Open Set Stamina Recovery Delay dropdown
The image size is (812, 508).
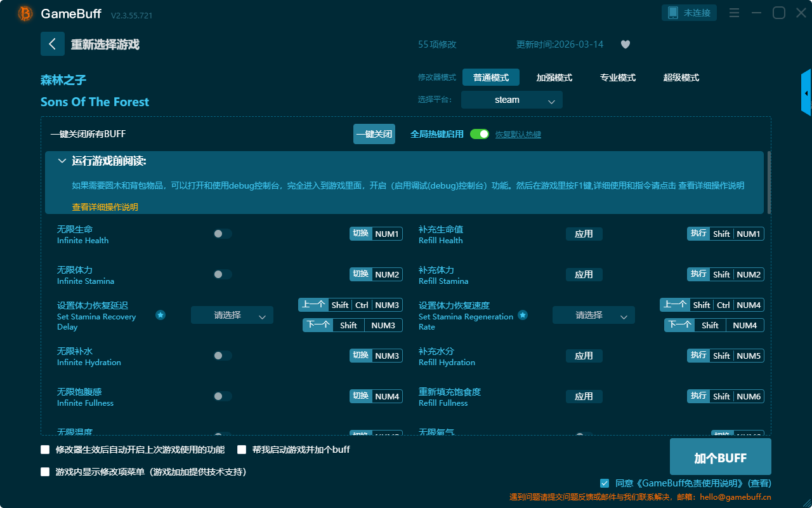click(232, 315)
